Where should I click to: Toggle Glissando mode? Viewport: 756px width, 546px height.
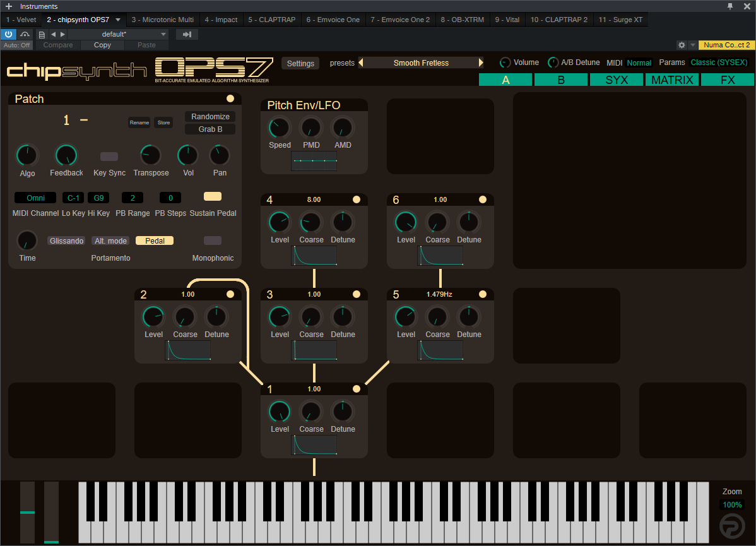pos(66,240)
